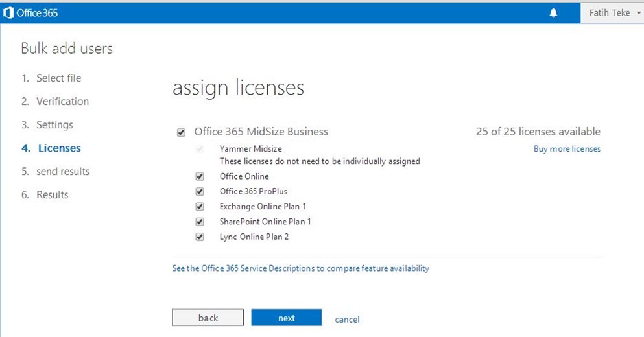This screenshot has height=337, width=644.
Task: Click the Fatih Teke user name
Action: click(610, 13)
